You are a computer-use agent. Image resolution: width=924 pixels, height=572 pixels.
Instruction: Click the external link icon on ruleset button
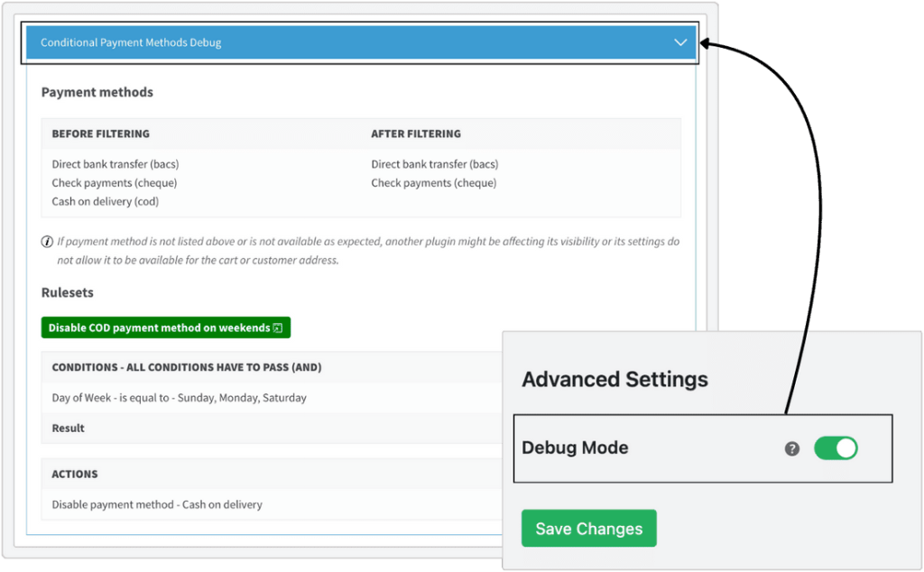point(278,328)
